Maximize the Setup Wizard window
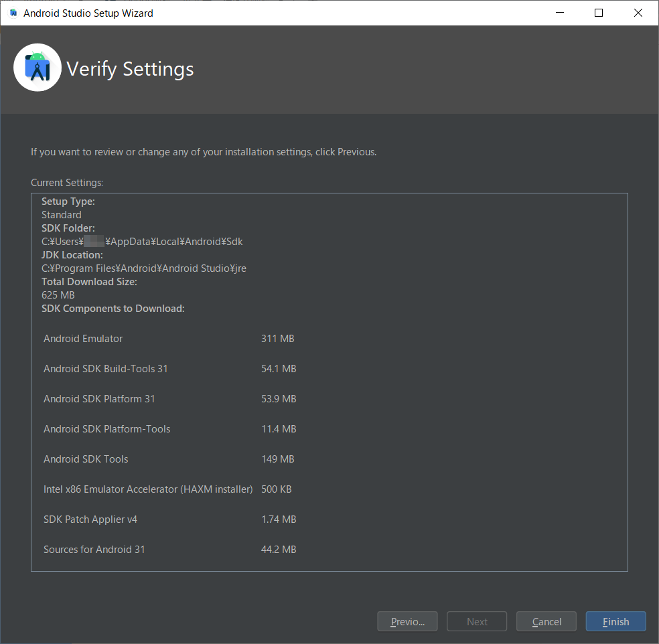The image size is (659, 644). [599, 13]
